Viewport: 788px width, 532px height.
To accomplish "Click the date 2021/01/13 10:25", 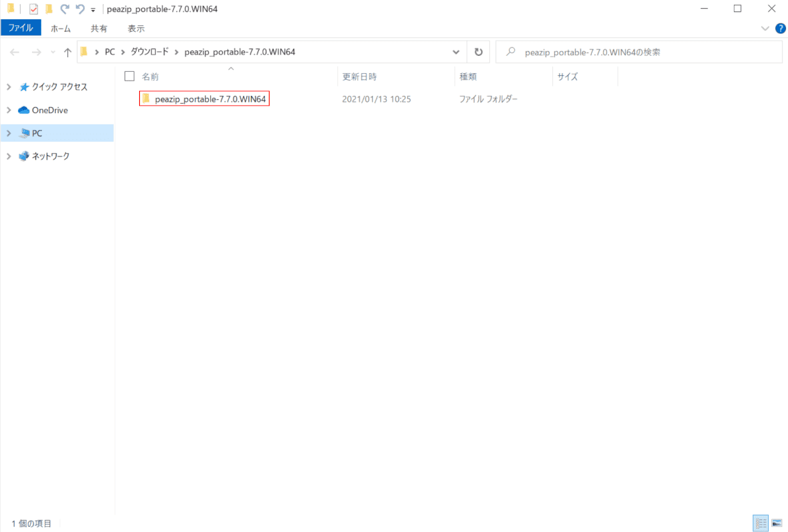I will (377, 99).
